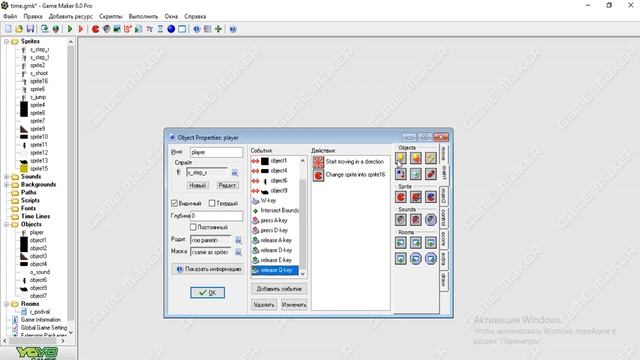Create a new game file from toolbar
Screen dimensions: 640x360
pyautogui.click(x=8, y=29)
